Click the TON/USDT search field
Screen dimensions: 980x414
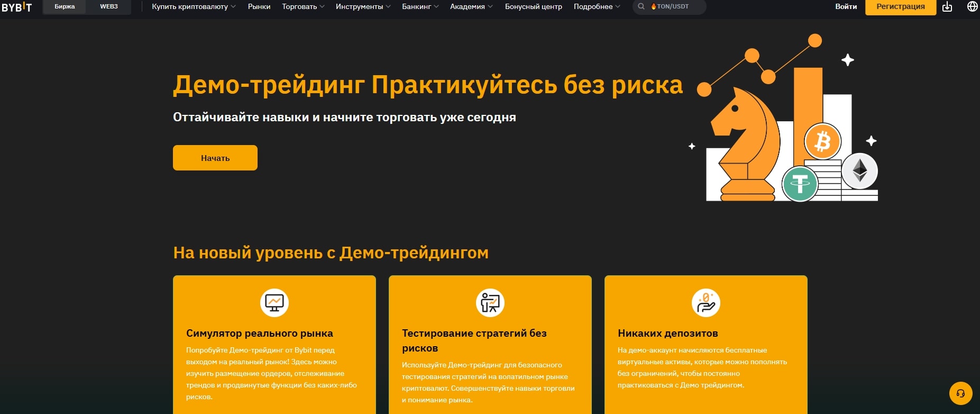click(670, 7)
